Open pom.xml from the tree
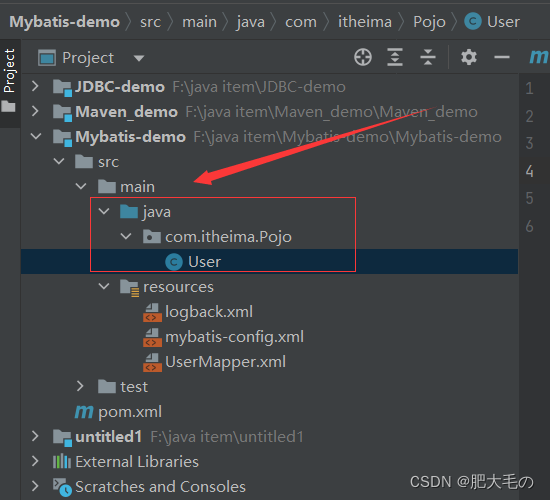This screenshot has height=500, width=550. click(130, 412)
